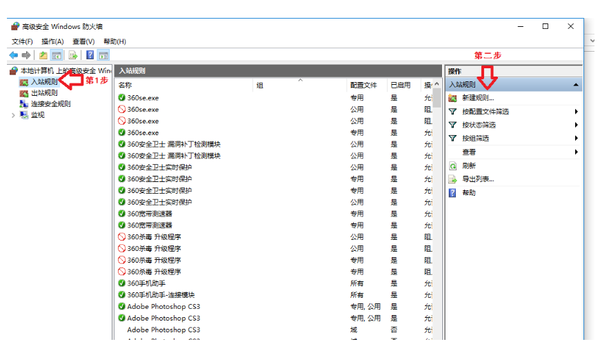Click the export list toolbar icon

click(x=73, y=55)
